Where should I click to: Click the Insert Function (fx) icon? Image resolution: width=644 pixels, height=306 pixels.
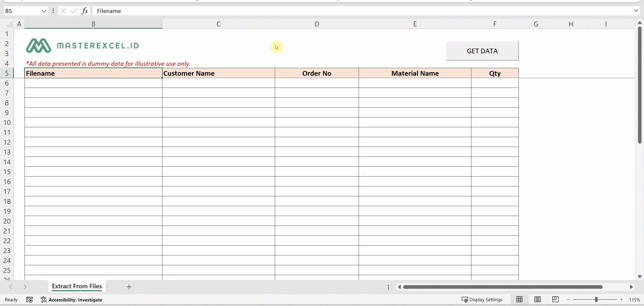point(85,11)
